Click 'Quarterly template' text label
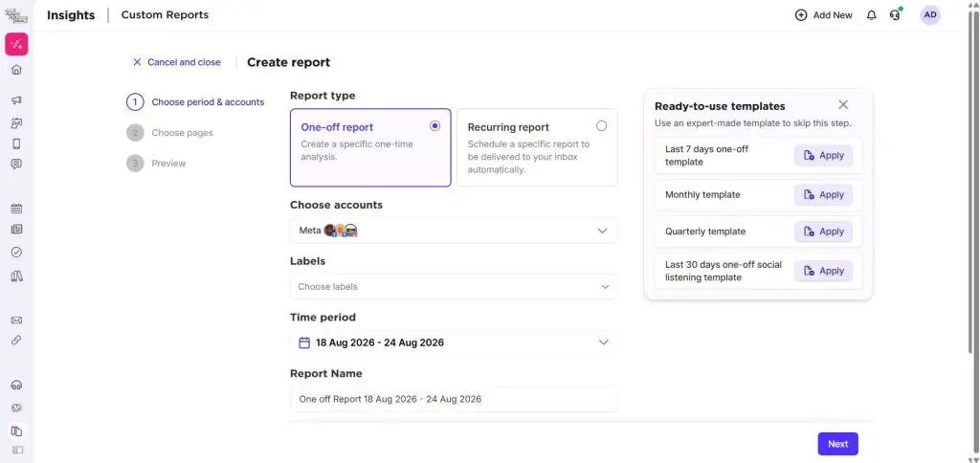The image size is (980, 463). [x=705, y=231]
